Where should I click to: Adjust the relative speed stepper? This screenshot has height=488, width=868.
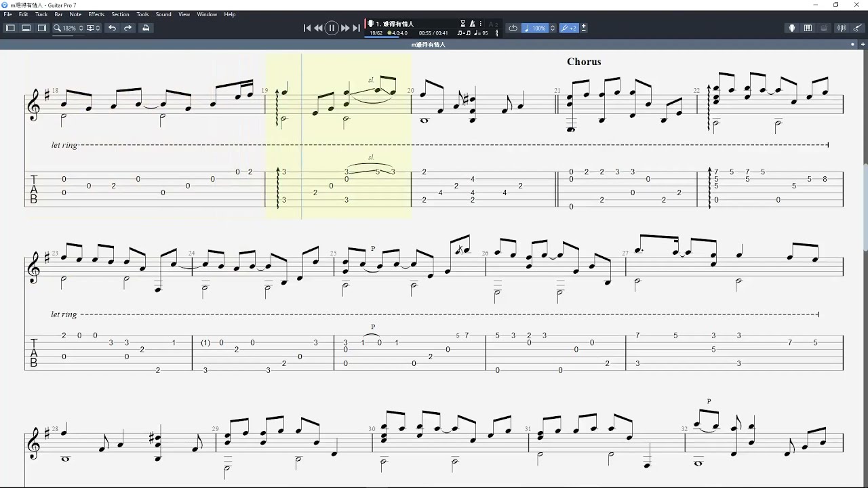coord(552,28)
